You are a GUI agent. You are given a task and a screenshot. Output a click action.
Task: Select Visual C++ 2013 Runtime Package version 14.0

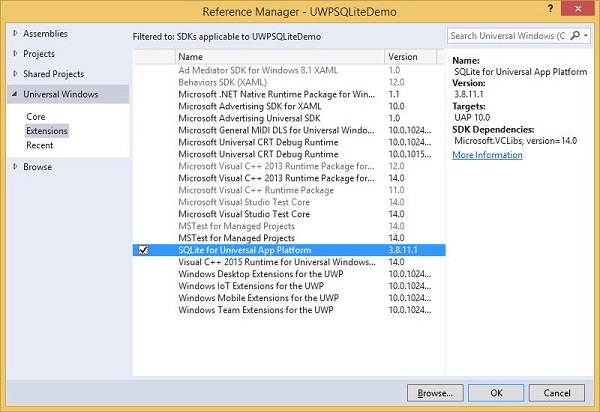289,178
